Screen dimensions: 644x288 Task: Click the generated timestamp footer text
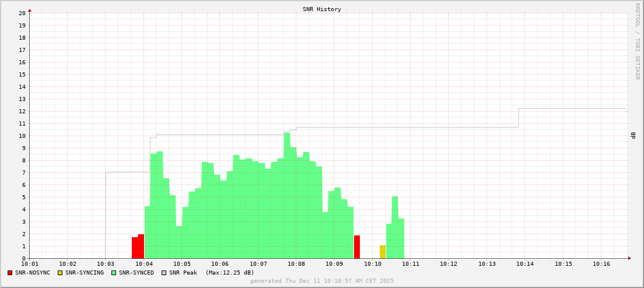[321, 281]
